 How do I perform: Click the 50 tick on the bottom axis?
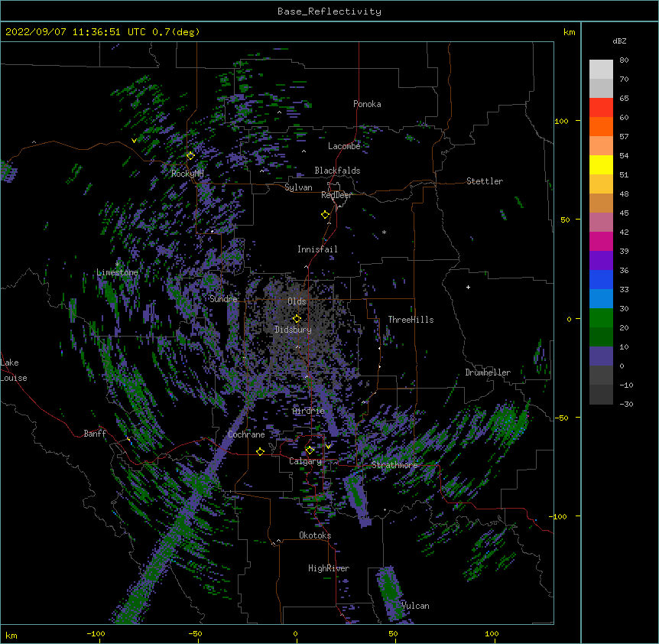click(393, 633)
